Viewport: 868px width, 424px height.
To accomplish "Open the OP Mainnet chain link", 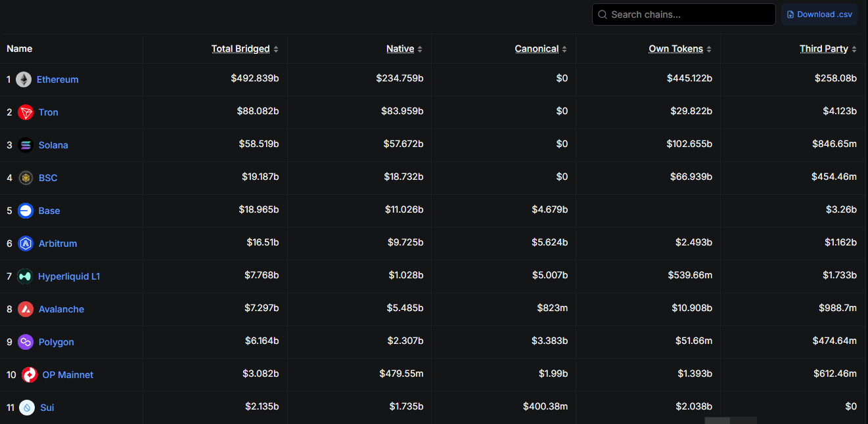I will (x=68, y=375).
